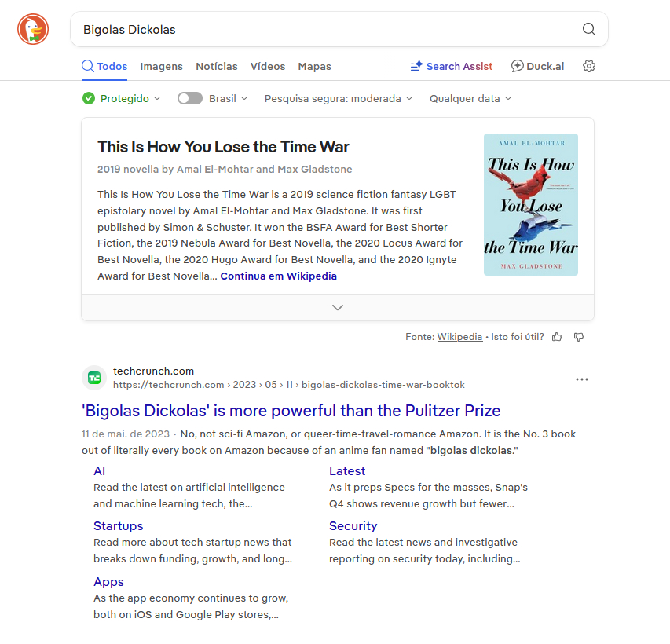Image resolution: width=670 pixels, height=644 pixels.
Task: Click the thumbs down feedback icon
Action: [x=579, y=337]
